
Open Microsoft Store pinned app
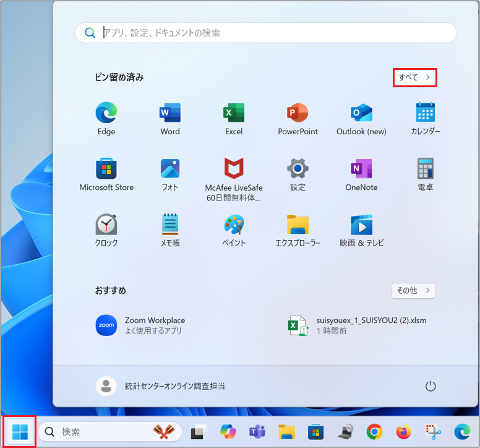pos(106,174)
